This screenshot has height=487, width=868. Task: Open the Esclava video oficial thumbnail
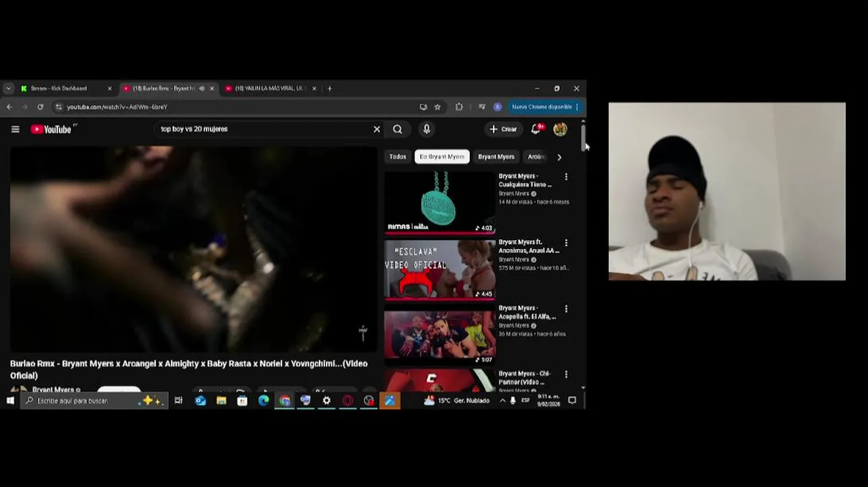click(x=439, y=269)
